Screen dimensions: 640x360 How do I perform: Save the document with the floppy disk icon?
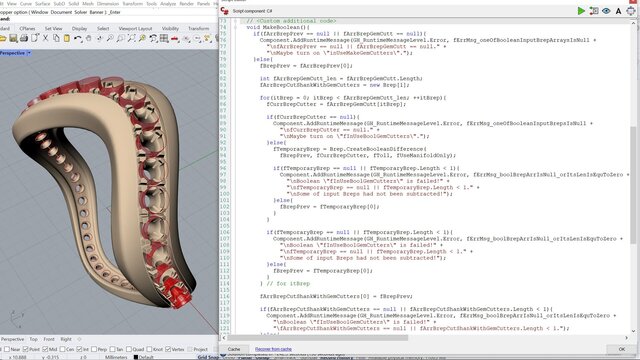pos(13,38)
